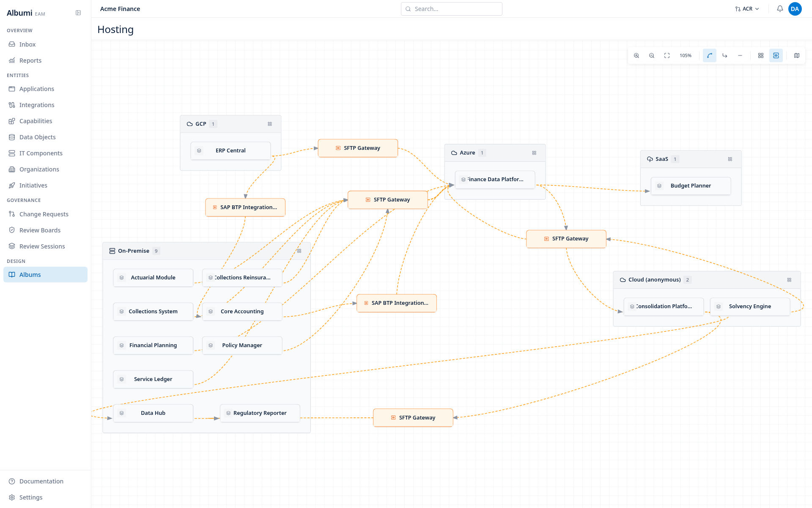Screen dimensions: 812x508
Task: Click Acme Finance workspace name
Action: [120, 9]
